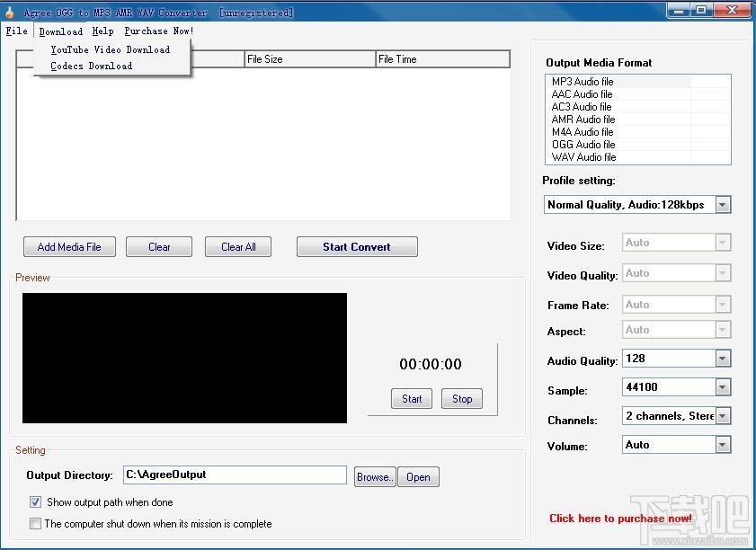The image size is (756, 550).
Task: Click the disabled Video Quality dropdown
Action: [677, 273]
